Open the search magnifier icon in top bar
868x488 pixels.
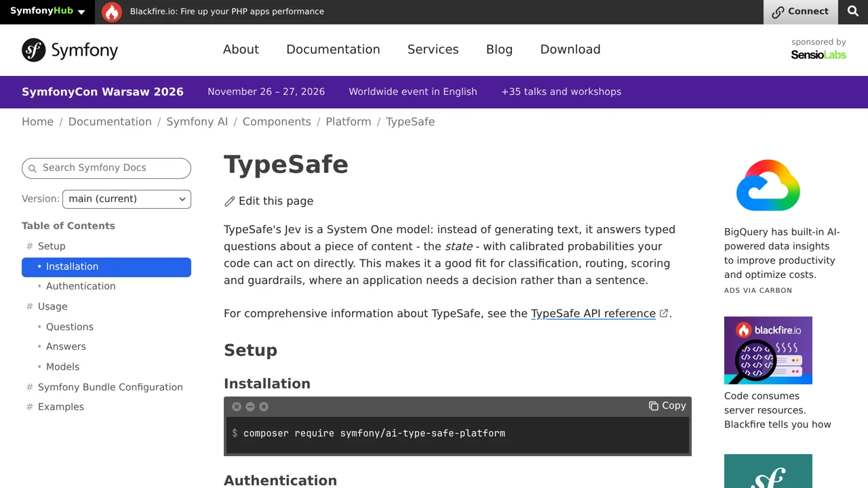pyautogui.click(x=853, y=12)
